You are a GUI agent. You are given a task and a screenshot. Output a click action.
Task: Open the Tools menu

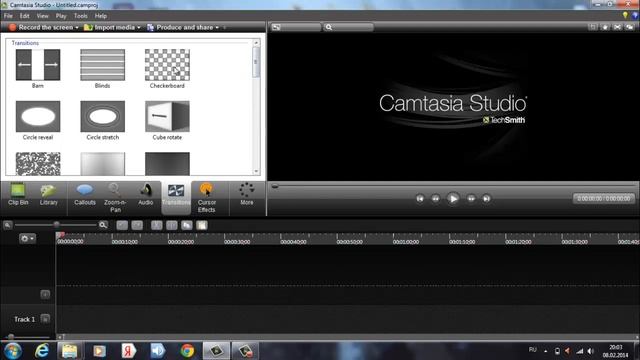80,16
